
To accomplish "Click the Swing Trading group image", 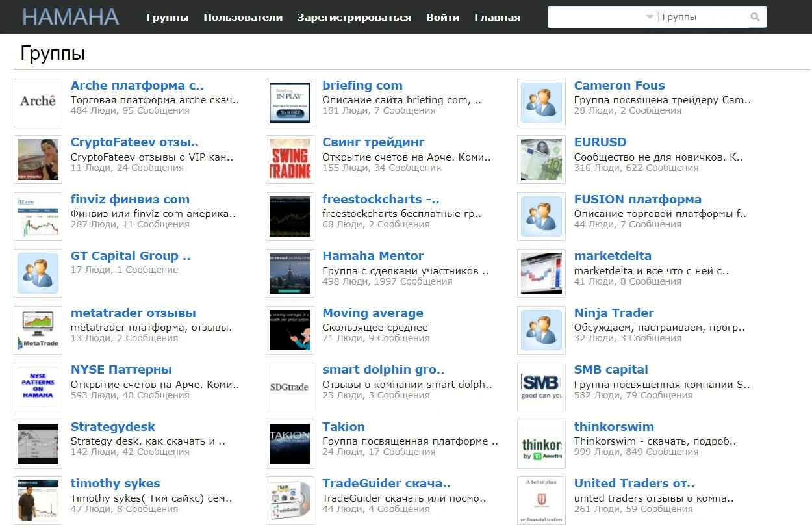I will [x=290, y=159].
